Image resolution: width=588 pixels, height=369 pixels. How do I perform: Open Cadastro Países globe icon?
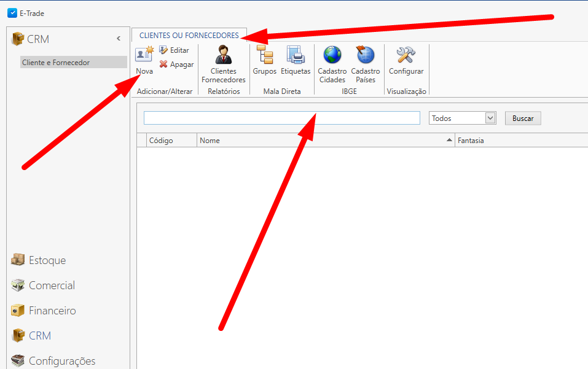coord(366,56)
